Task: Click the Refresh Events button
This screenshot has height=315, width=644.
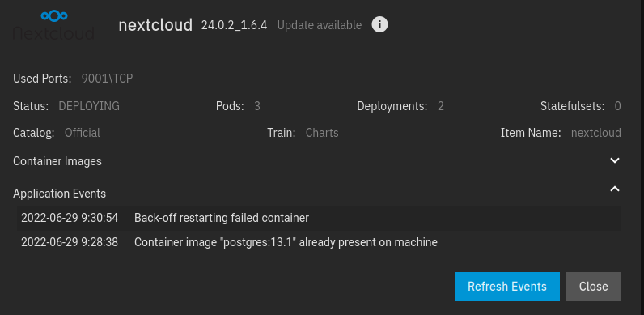Action: tap(506, 287)
